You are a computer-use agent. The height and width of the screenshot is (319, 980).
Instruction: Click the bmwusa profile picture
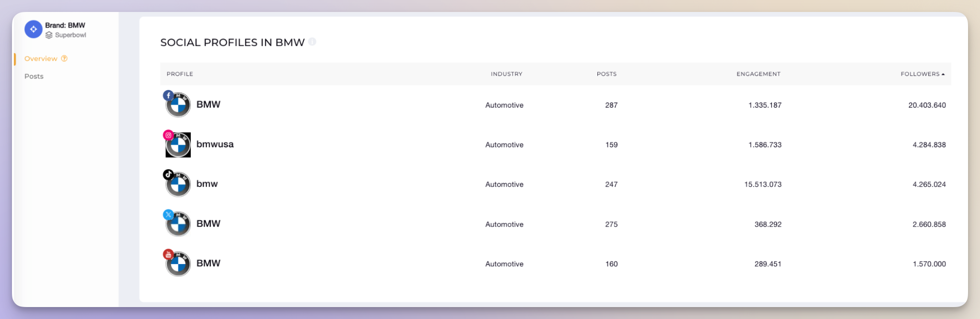[178, 145]
